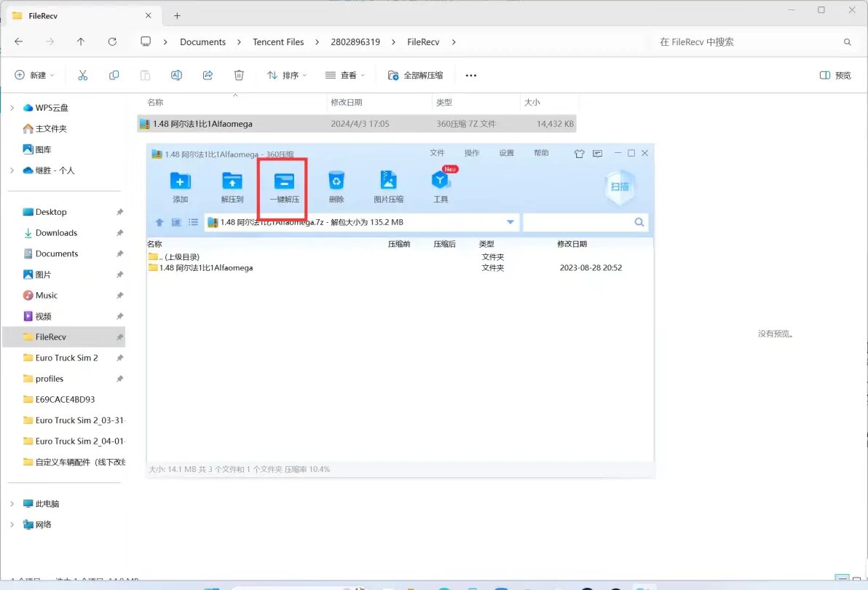Click the Copy icon in Explorer toolbar
Image resolution: width=868 pixels, height=590 pixels.
click(x=114, y=75)
